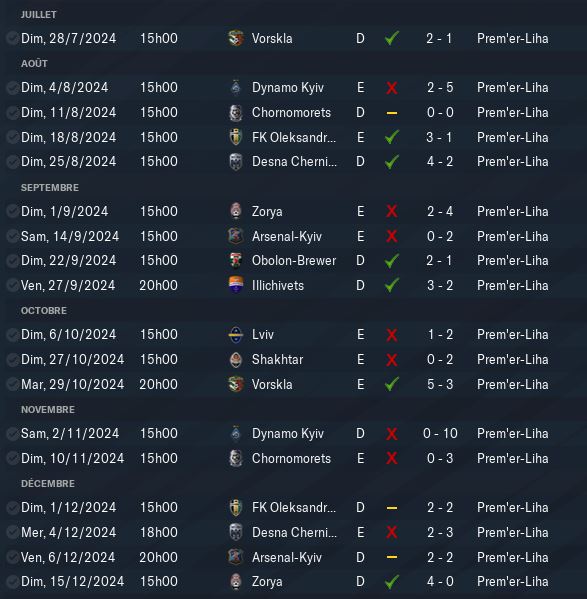Click the green win tick for 25/8/2024
The width and height of the screenshot is (587, 599).
point(392,162)
